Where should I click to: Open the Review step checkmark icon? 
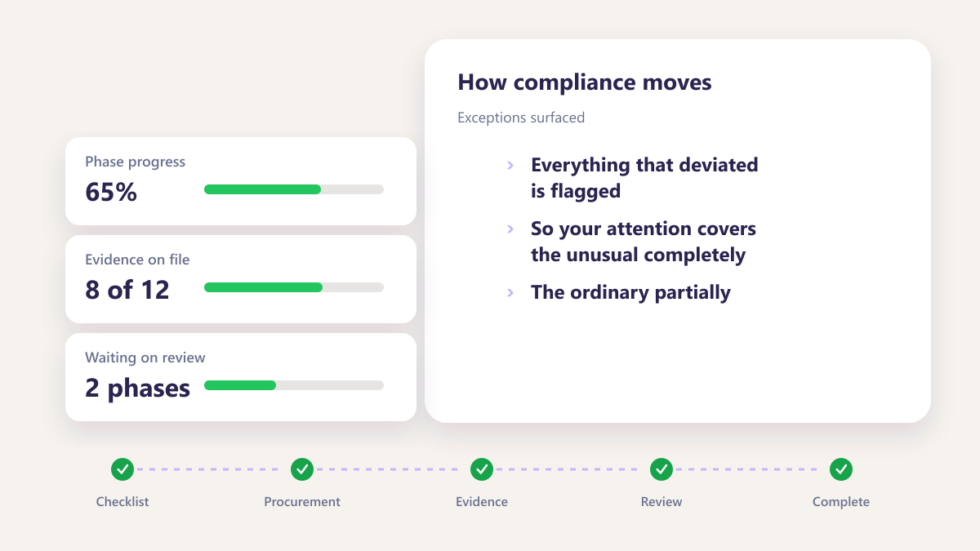(661, 469)
